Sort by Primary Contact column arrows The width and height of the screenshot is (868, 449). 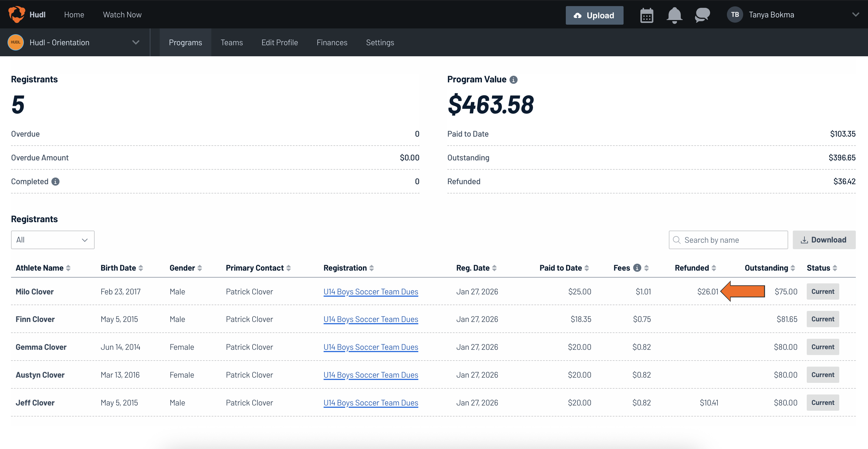point(289,268)
